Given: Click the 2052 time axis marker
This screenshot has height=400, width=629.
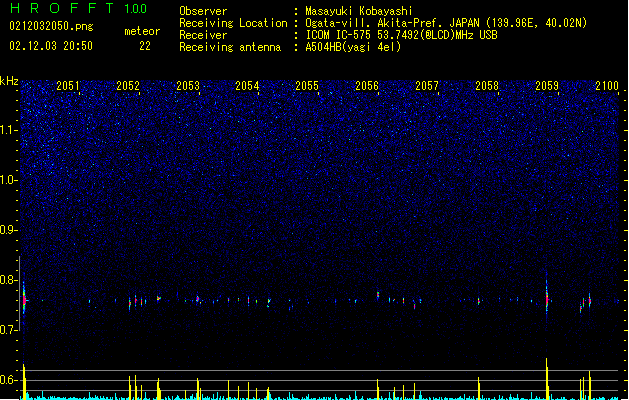Looking at the screenshot, I should click(128, 86).
